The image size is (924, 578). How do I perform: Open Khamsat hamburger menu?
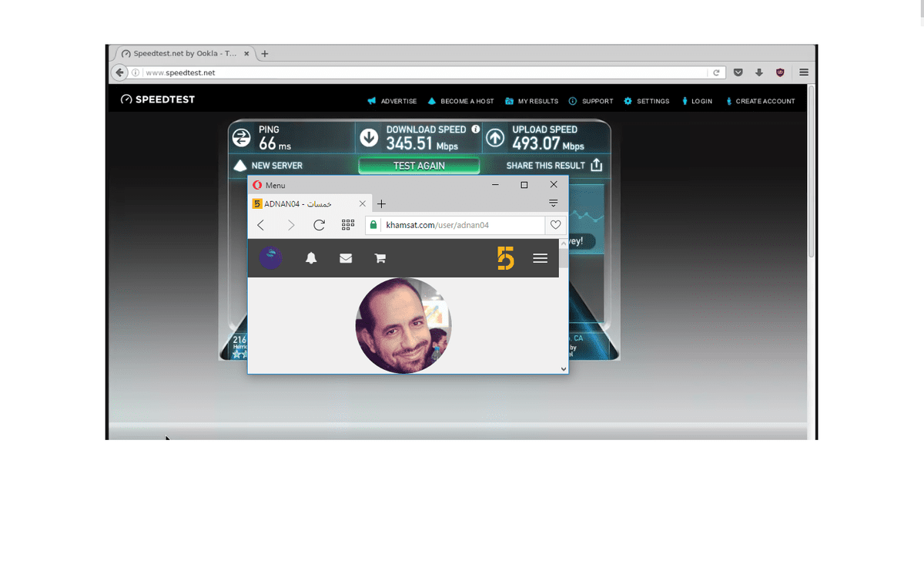[541, 258]
